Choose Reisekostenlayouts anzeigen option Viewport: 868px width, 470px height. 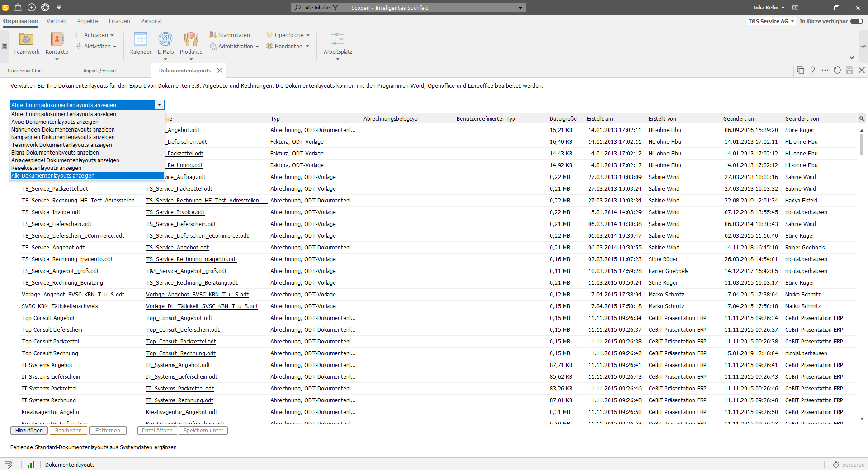[x=87, y=168]
